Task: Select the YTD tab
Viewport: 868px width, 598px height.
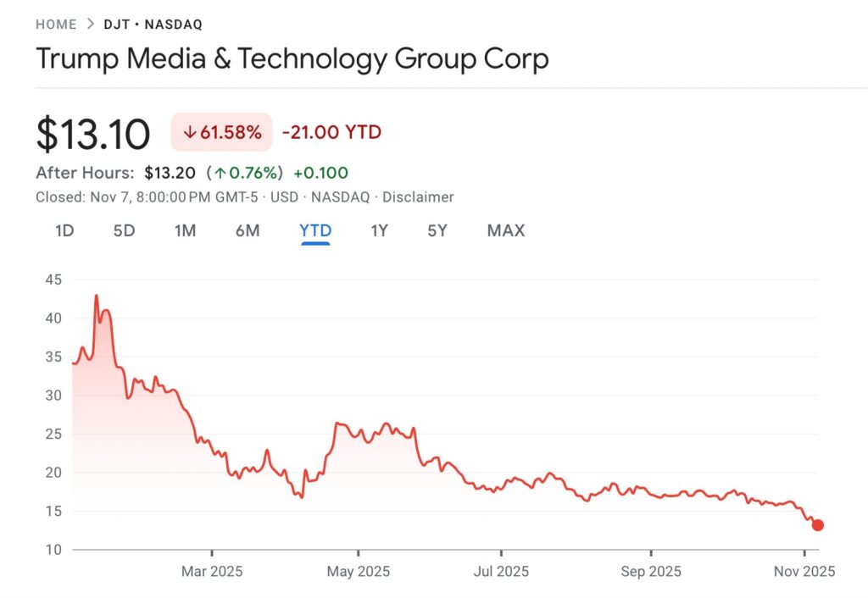Action: point(314,230)
